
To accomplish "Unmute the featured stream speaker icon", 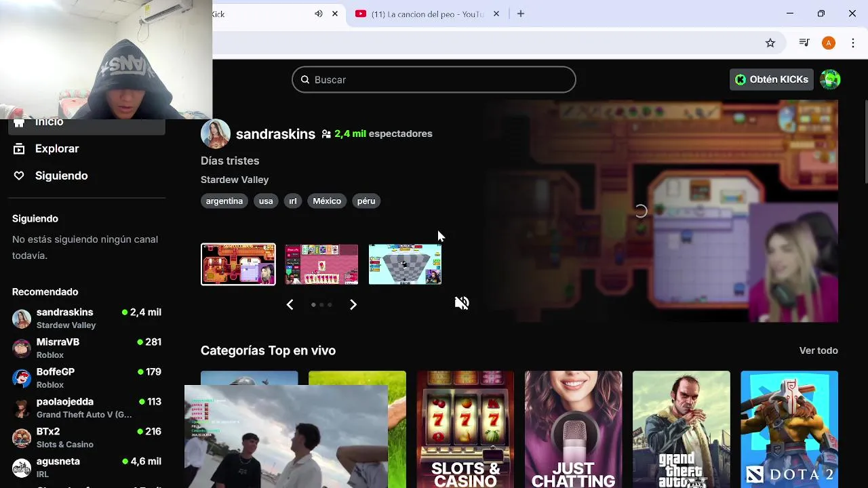I will coord(462,303).
